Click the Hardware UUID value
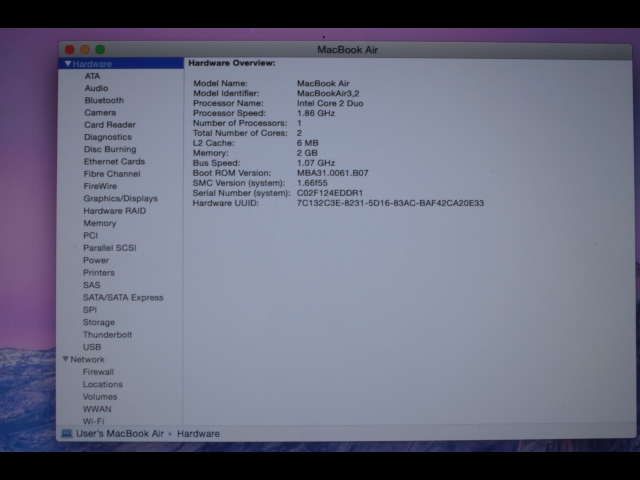The image size is (640, 480). point(390,203)
